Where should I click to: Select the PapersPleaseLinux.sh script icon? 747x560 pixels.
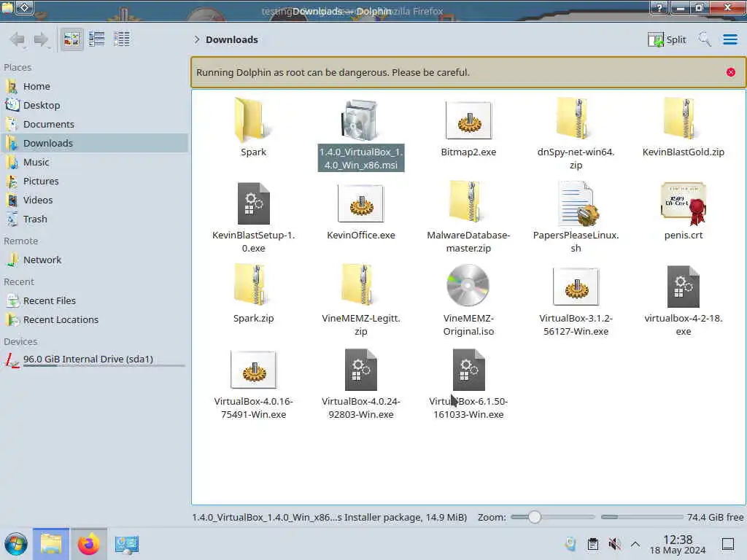[578, 204]
